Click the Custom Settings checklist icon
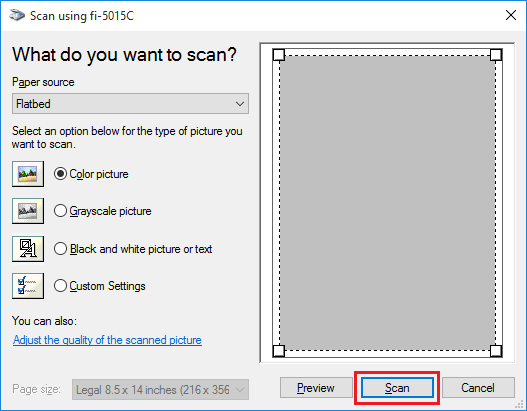 pyautogui.click(x=28, y=286)
